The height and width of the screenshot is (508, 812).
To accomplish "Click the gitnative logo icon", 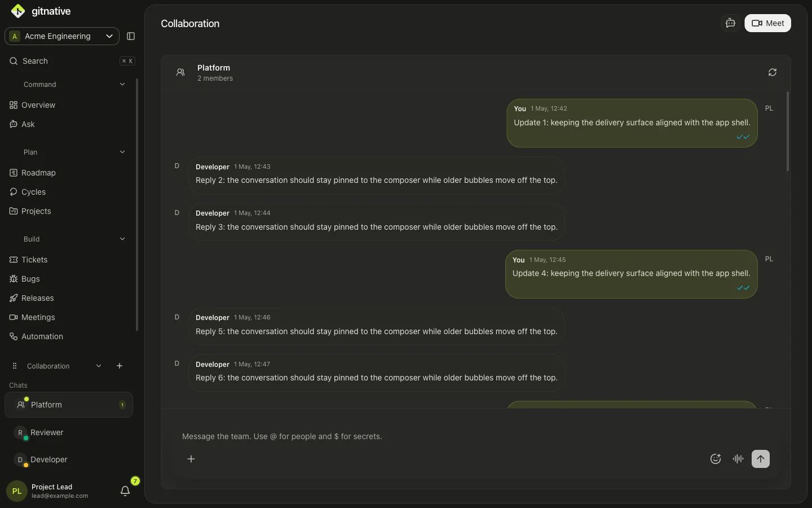I will 18,11.
